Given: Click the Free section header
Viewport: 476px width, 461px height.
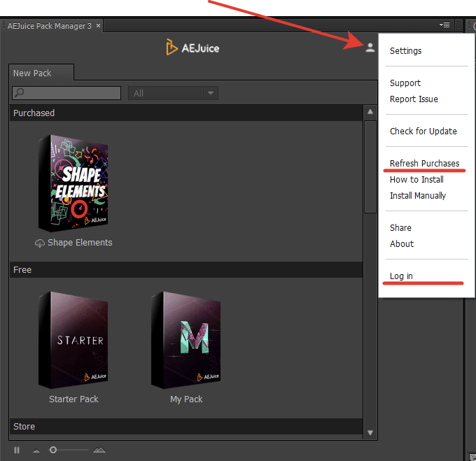Looking at the screenshot, I should (x=186, y=269).
